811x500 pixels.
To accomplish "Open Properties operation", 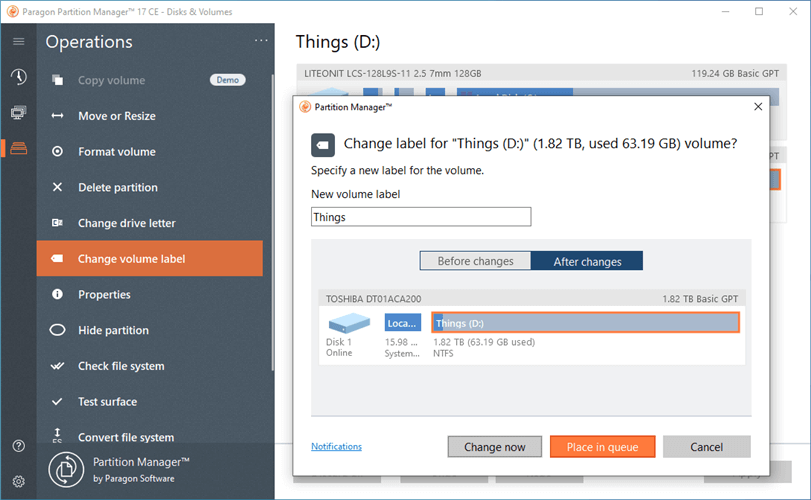I will [150, 294].
